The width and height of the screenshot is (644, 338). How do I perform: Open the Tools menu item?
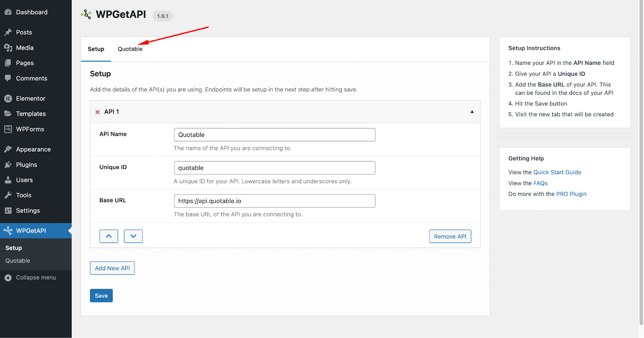24,195
